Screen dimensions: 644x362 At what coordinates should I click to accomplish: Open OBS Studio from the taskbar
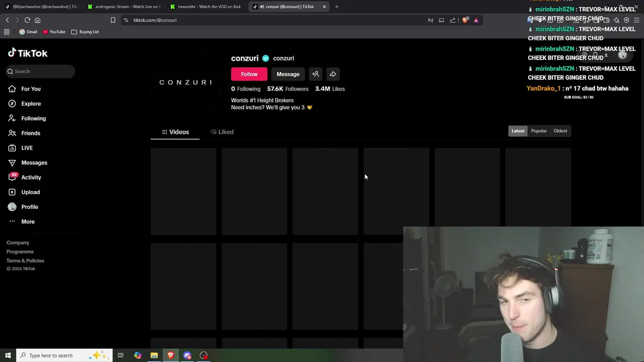point(204,355)
